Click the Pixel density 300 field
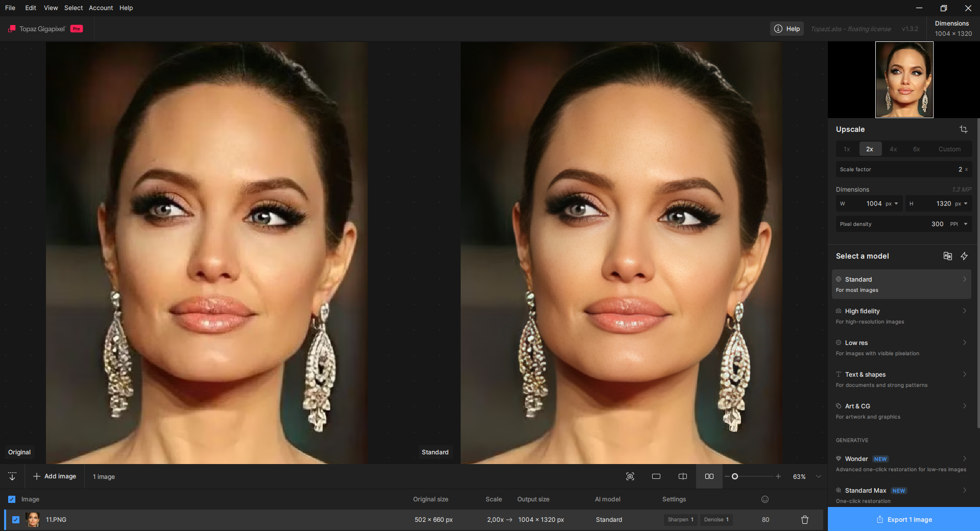 click(x=904, y=224)
